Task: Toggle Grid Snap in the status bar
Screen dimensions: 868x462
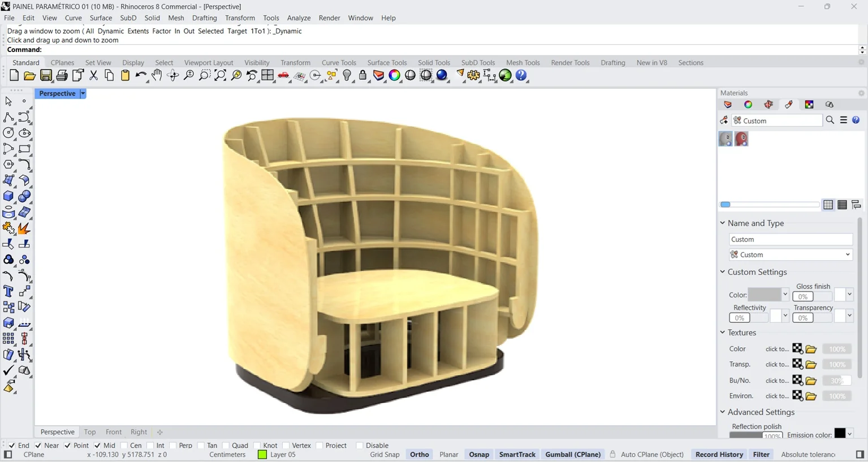Action: pos(385,455)
